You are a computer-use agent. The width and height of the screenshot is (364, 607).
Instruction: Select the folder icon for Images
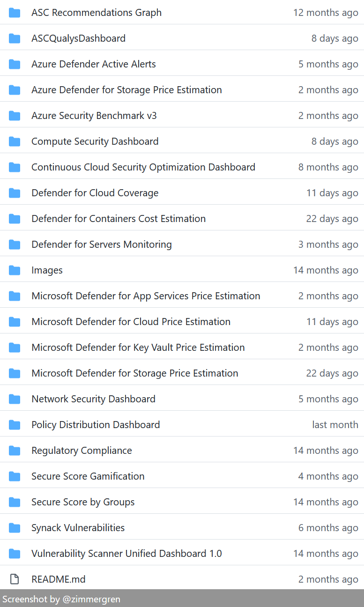pos(15,270)
